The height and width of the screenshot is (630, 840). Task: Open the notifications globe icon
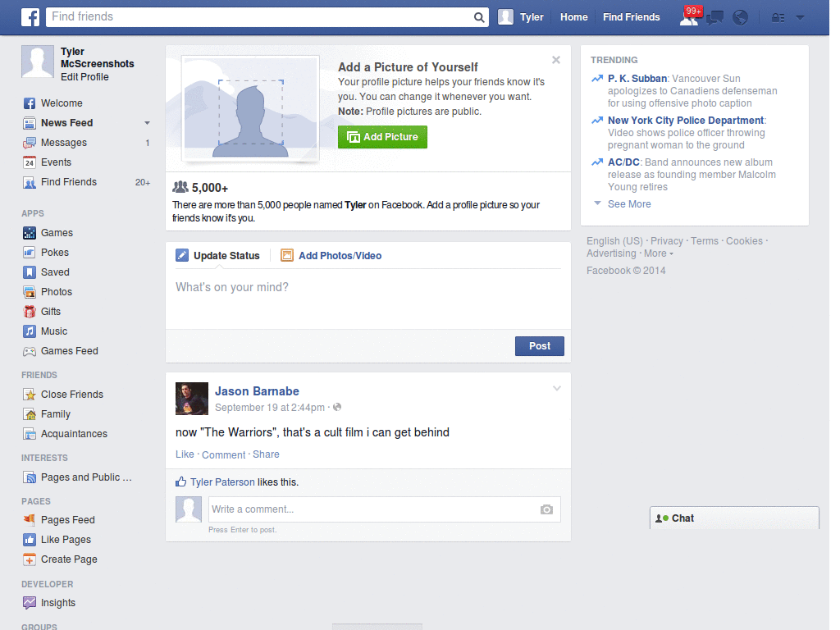coord(741,18)
